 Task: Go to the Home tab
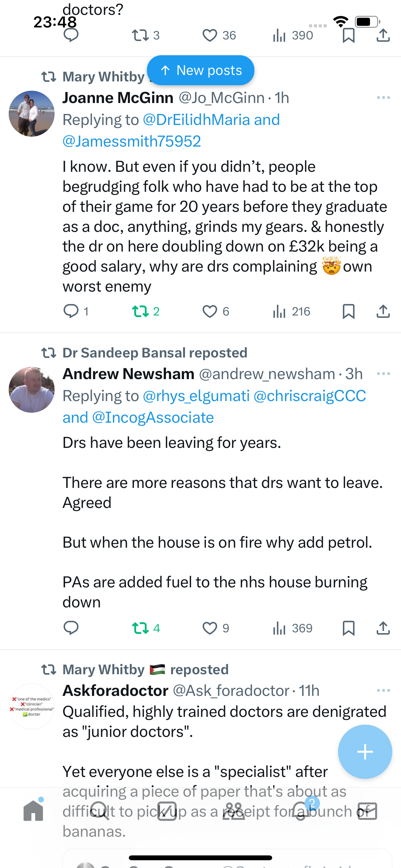[x=33, y=811]
